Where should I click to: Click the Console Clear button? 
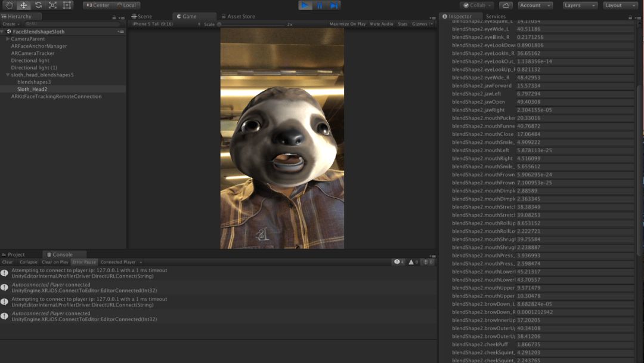[x=7, y=262]
